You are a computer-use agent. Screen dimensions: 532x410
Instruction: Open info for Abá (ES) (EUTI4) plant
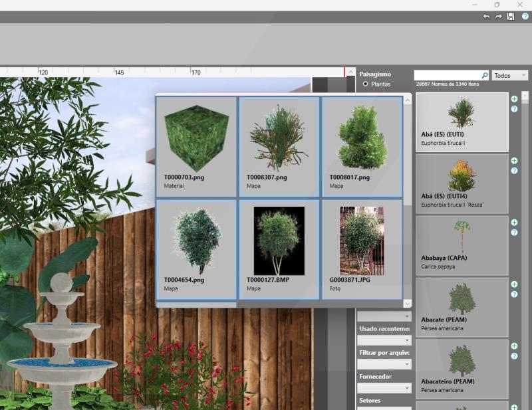click(x=514, y=171)
